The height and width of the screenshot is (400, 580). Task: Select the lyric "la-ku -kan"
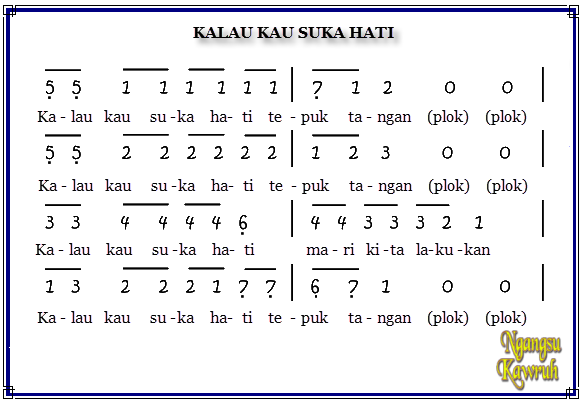click(x=453, y=250)
